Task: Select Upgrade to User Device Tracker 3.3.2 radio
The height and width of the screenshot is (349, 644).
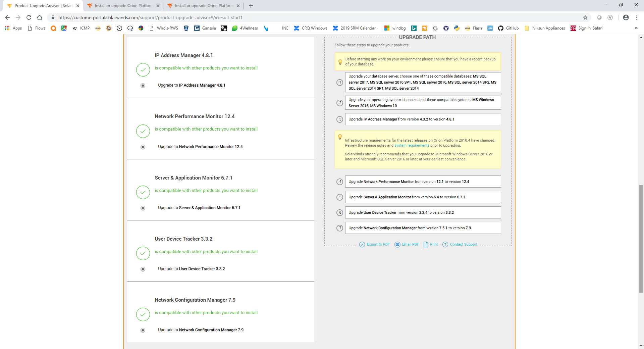Action: (x=143, y=269)
